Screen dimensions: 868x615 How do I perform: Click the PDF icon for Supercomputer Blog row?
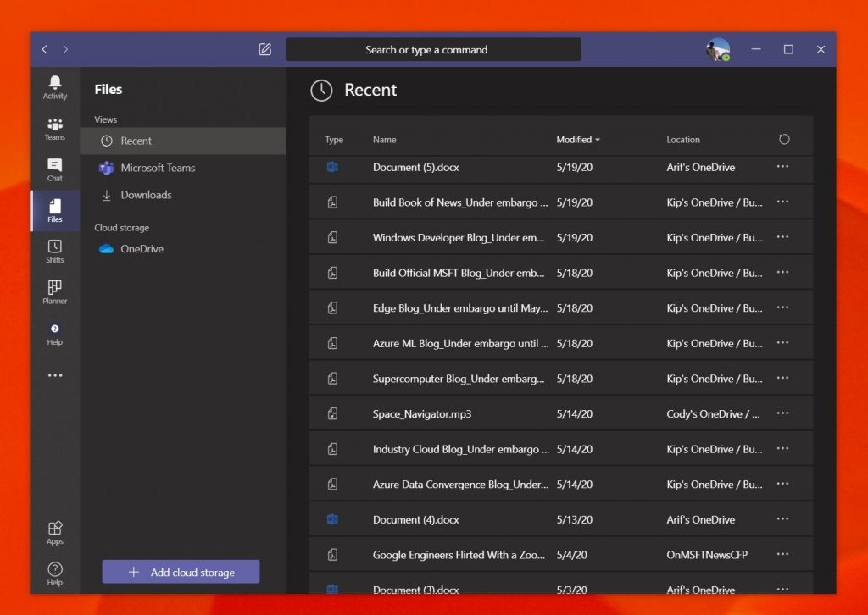[332, 379]
